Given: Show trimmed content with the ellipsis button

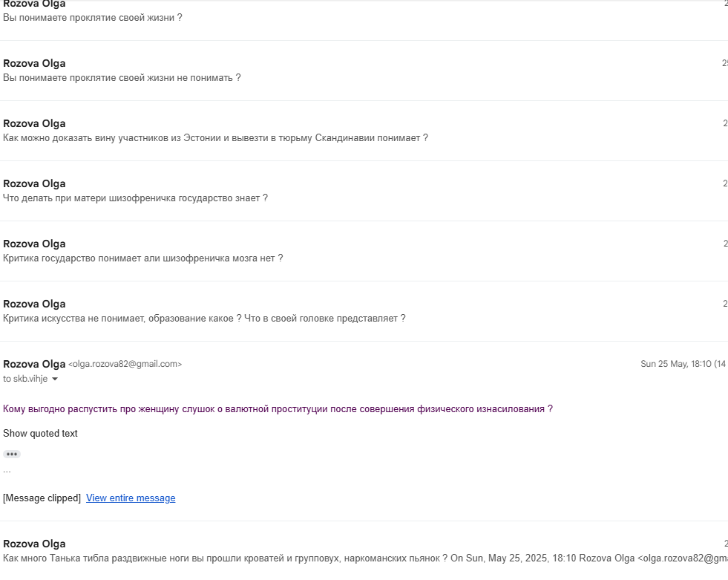Looking at the screenshot, I should pos(12,454).
